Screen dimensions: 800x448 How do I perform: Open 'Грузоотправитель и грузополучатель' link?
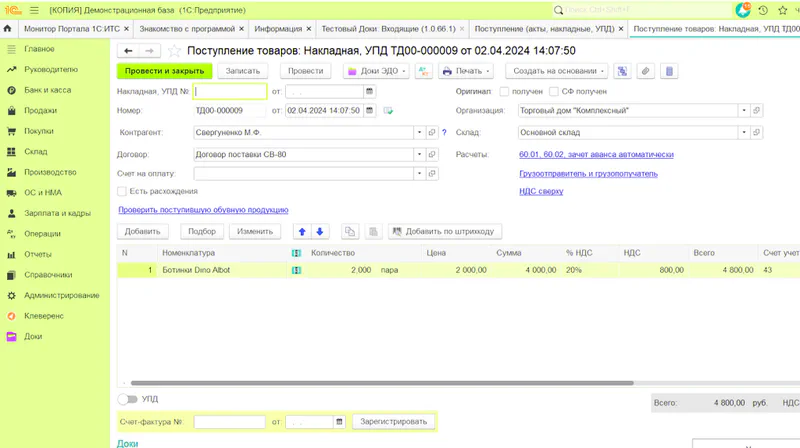[x=588, y=173]
